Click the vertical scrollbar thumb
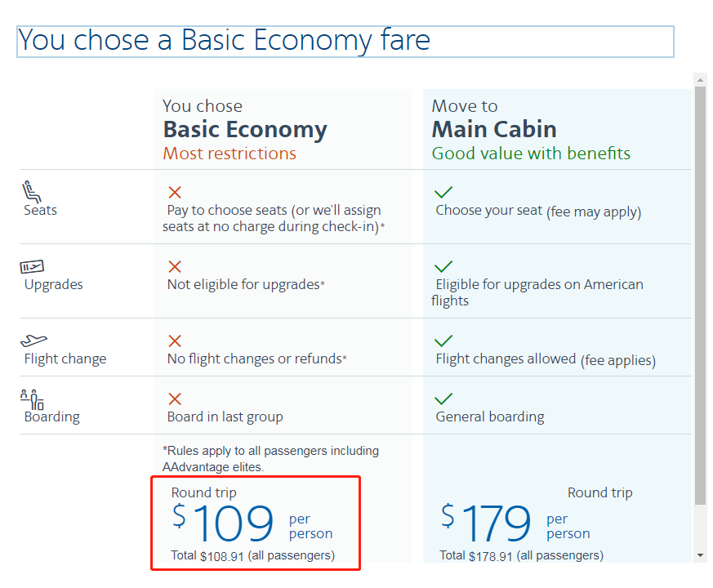Viewport: 713px width, 588px height. [x=700, y=296]
